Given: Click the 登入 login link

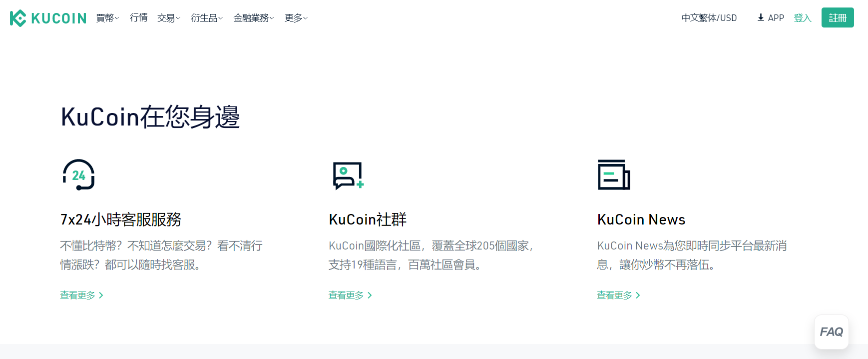Looking at the screenshot, I should click(803, 18).
